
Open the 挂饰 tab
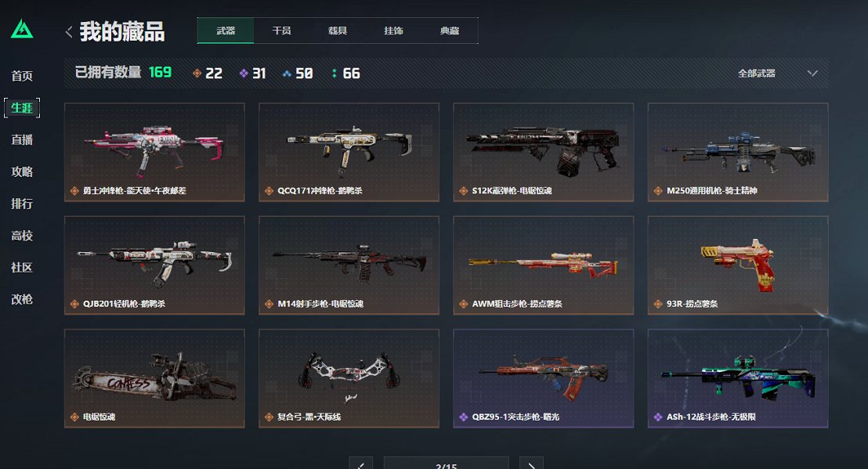(393, 31)
